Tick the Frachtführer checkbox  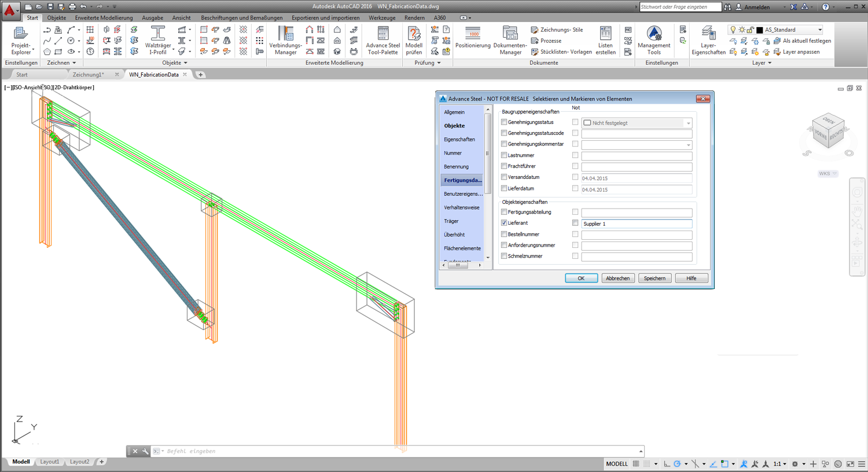point(504,166)
